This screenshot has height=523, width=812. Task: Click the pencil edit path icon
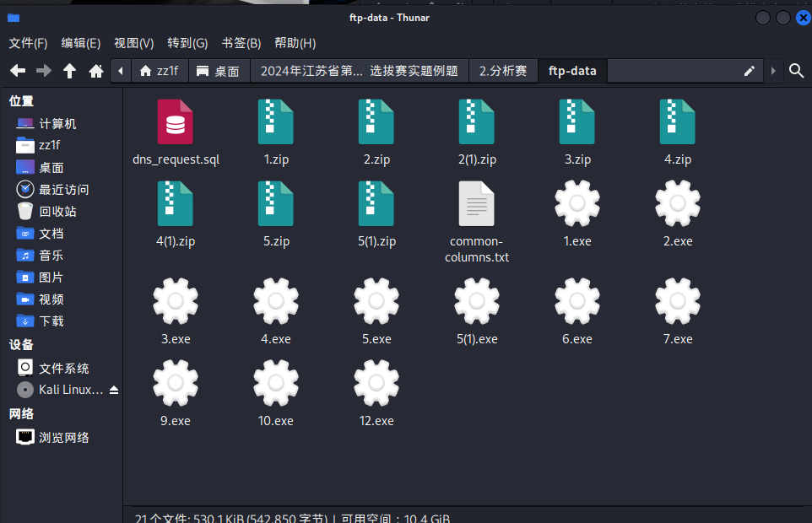click(749, 71)
